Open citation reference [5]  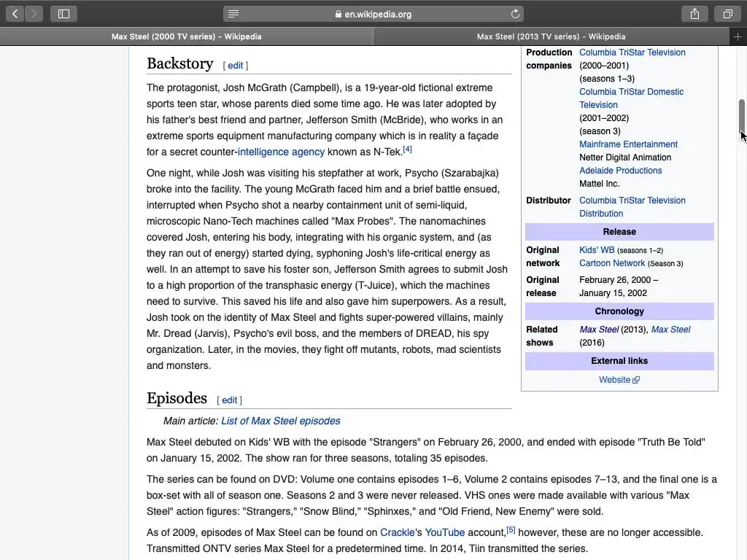pos(511,529)
